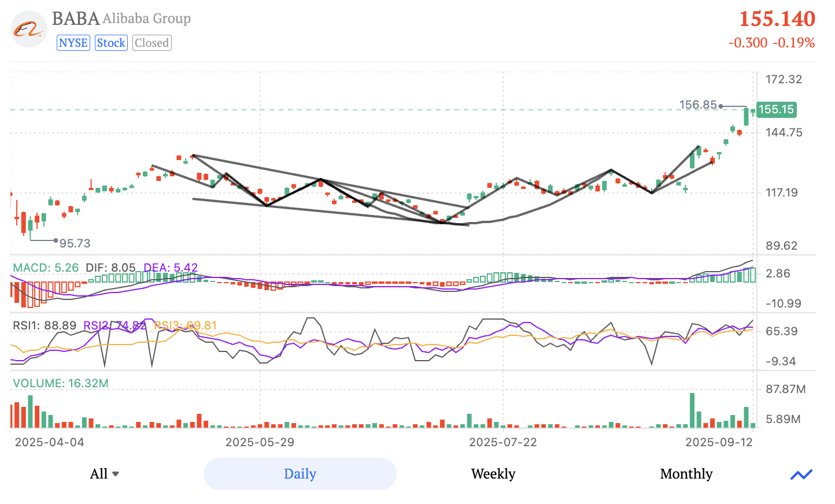The width and height of the screenshot is (835, 504).
Task: Select the line chart style icon
Action: pyautogui.click(x=801, y=474)
